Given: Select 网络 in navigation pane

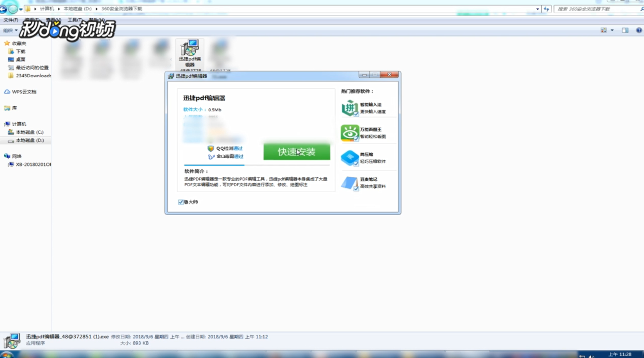Looking at the screenshot, I should [x=17, y=156].
